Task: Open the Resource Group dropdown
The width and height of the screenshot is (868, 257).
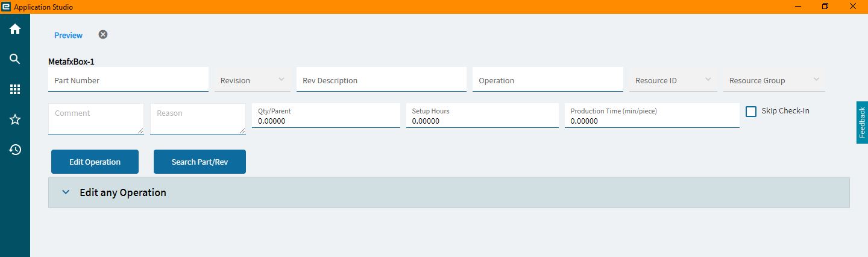Action: (x=774, y=80)
